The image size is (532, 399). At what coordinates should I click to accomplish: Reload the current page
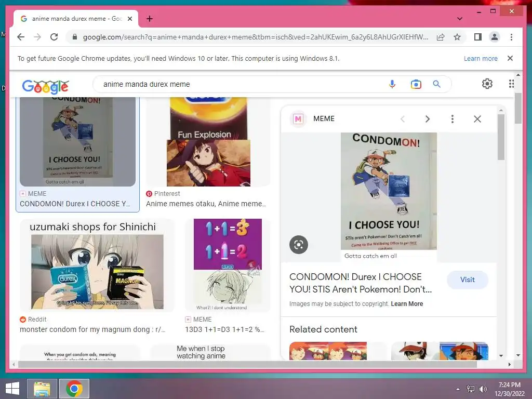point(54,37)
